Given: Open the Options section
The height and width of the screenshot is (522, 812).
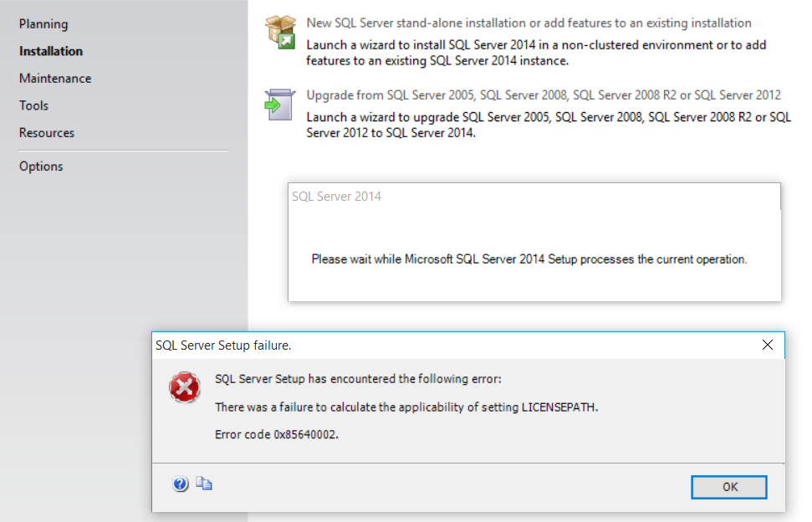Looking at the screenshot, I should click(x=40, y=166).
